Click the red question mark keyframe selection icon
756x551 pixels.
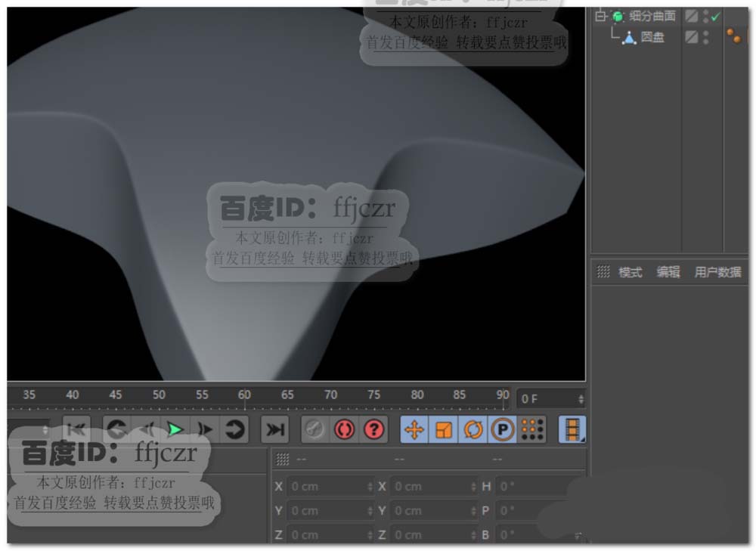click(x=373, y=429)
